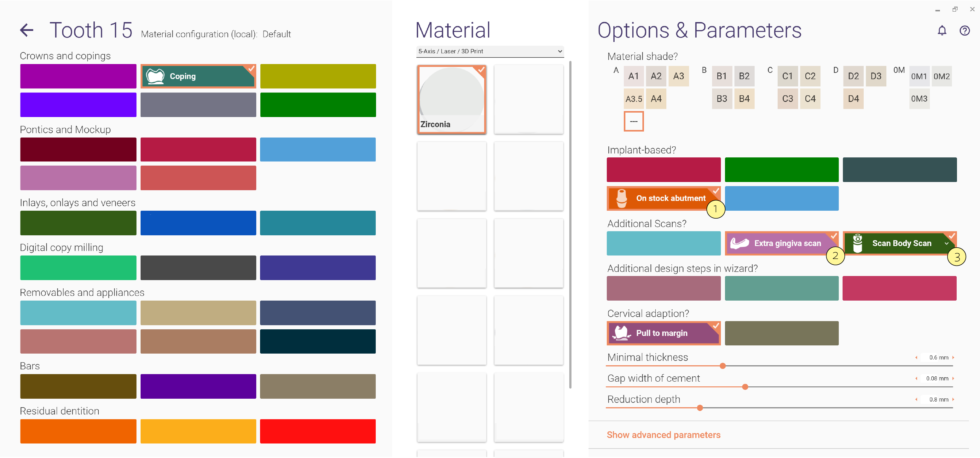Click the Default material configuration label
The height and width of the screenshot is (458, 980).
point(276,34)
